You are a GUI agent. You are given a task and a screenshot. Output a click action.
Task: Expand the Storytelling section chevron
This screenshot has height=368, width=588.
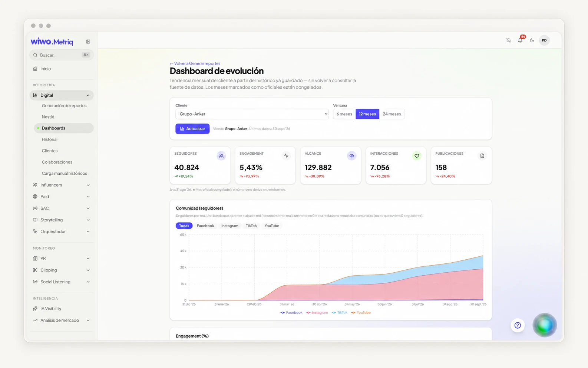(x=88, y=220)
